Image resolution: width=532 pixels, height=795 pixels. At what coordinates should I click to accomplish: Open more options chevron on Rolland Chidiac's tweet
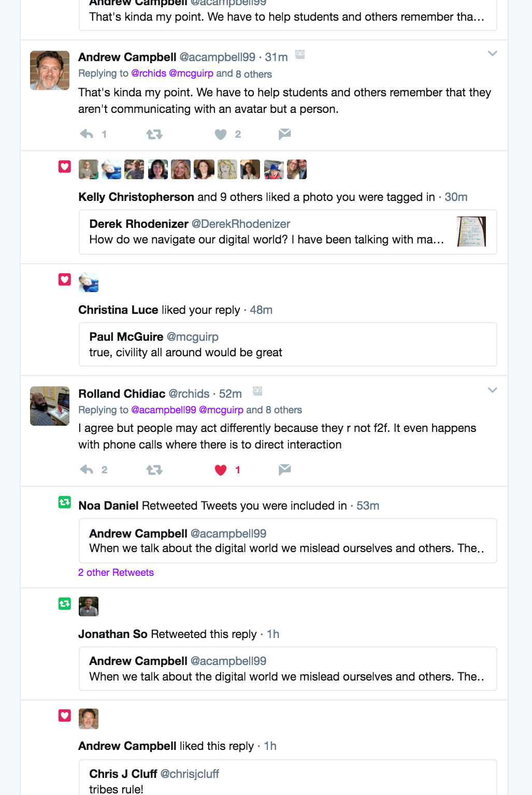click(x=493, y=390)
